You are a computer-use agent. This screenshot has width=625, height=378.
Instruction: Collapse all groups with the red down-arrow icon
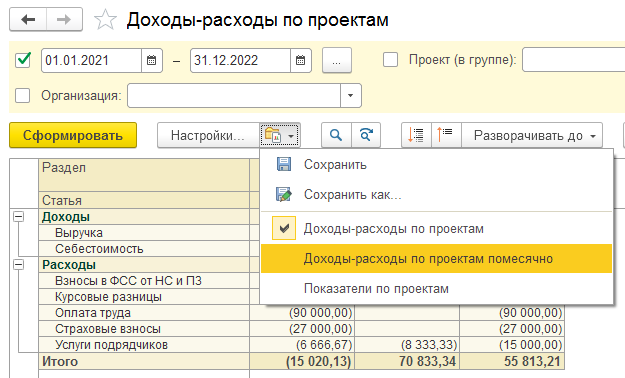pyautogui.click(x=416, y=135)
